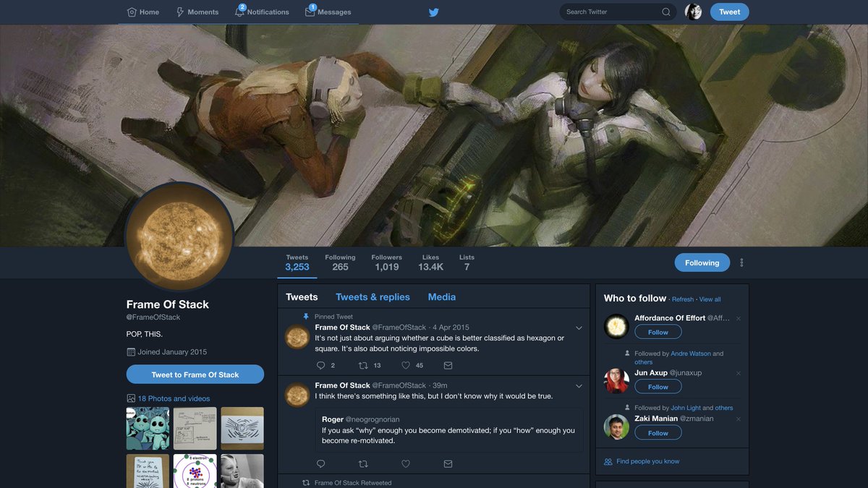Expand options chevron on 39m tweet

click(579, 386)
